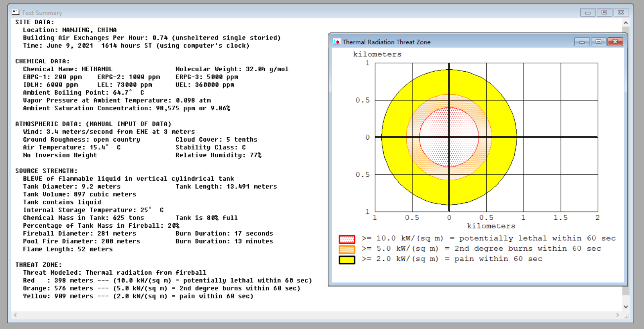The image size is (644, 329).
Task: Click 'Burn Duration: 13 minutes' text
Action: (224, 241)
